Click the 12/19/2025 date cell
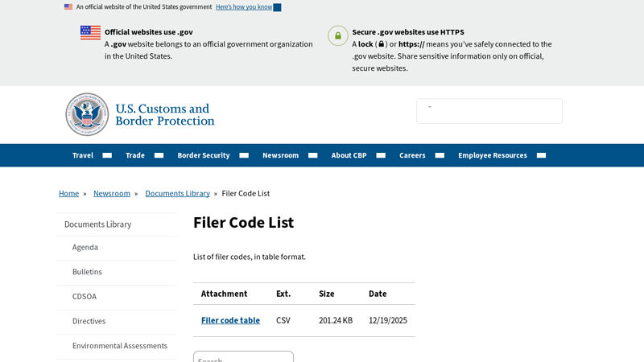 tap(388, 320)
